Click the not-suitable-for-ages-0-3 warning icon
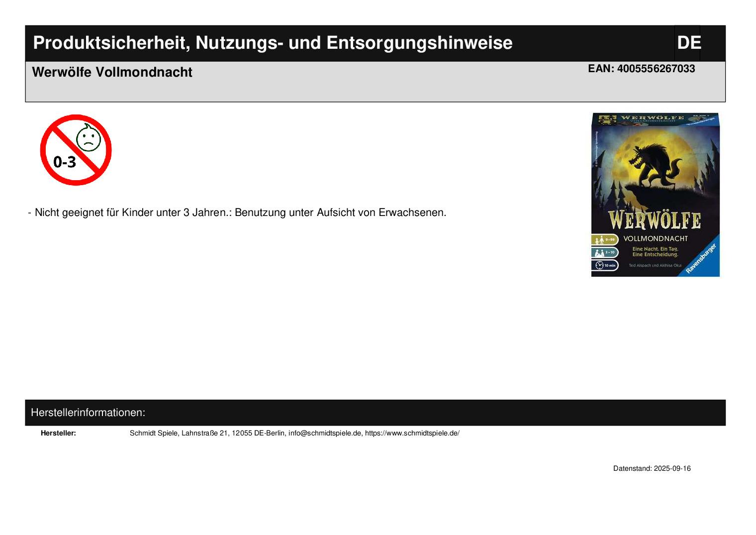Viewport: 756px width, 535px height. [76, 150]
